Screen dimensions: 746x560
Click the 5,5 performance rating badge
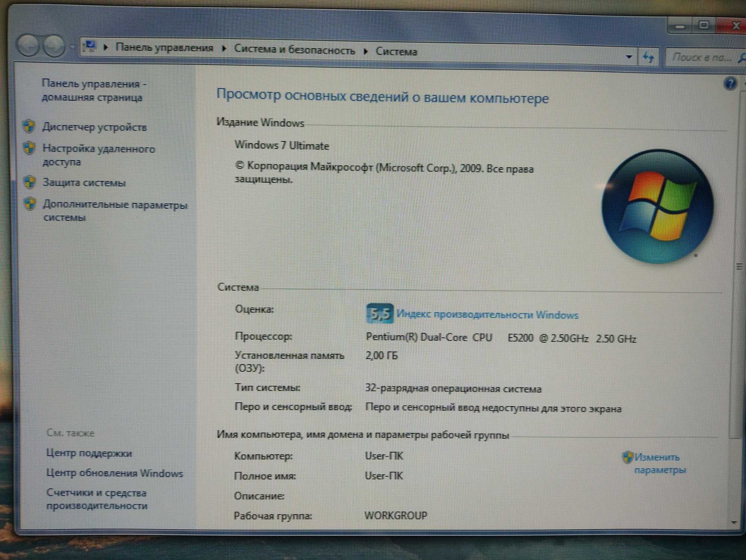[x=379, y=314]
